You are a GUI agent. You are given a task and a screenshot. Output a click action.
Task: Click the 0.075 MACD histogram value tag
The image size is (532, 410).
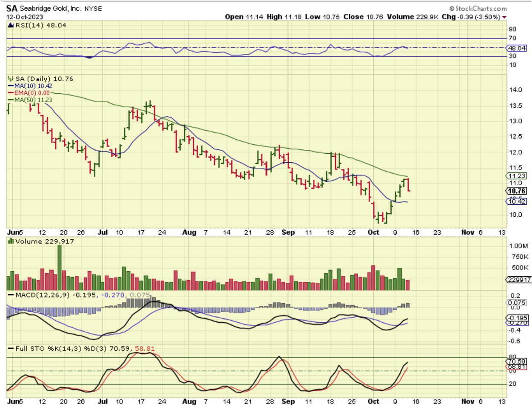[x=517, y=303]
